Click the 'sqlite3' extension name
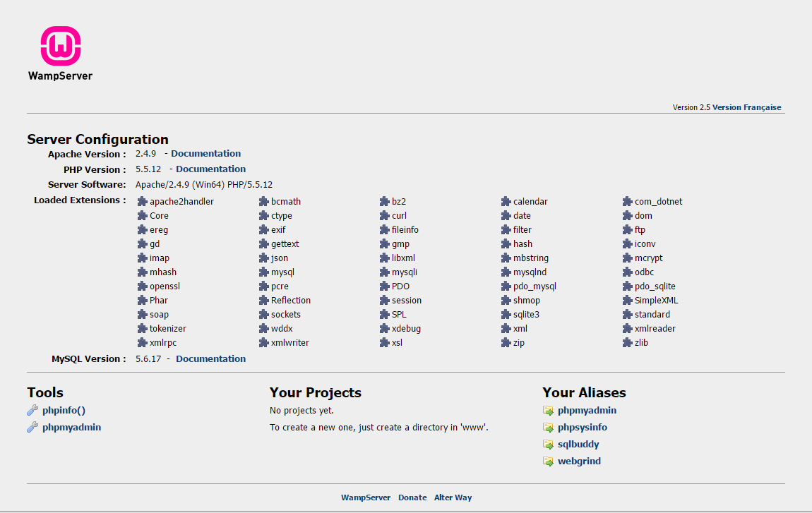812x513 pixels. (x=526, y=315)
